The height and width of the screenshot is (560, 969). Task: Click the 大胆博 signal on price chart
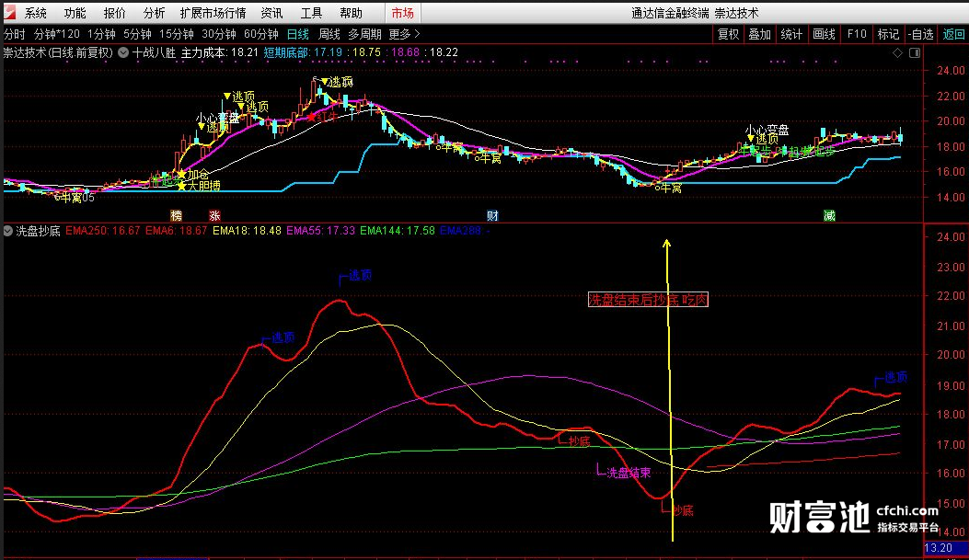203,185
